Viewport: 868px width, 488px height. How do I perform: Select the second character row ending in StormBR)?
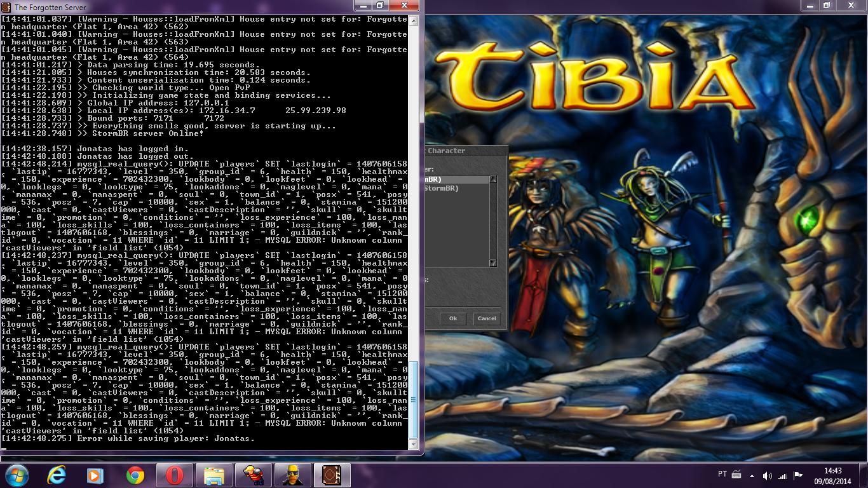click(457, 188)
